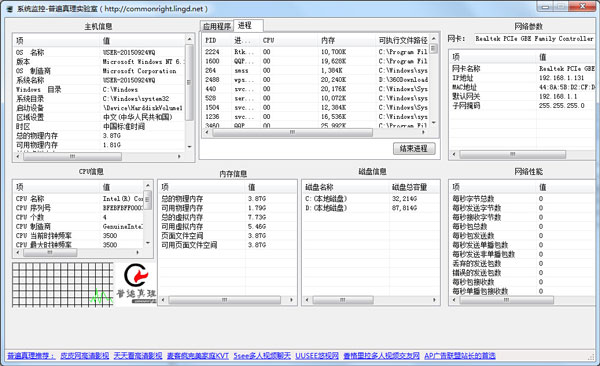Click the process list horizontal scrollbar thumb

(292, 132)
